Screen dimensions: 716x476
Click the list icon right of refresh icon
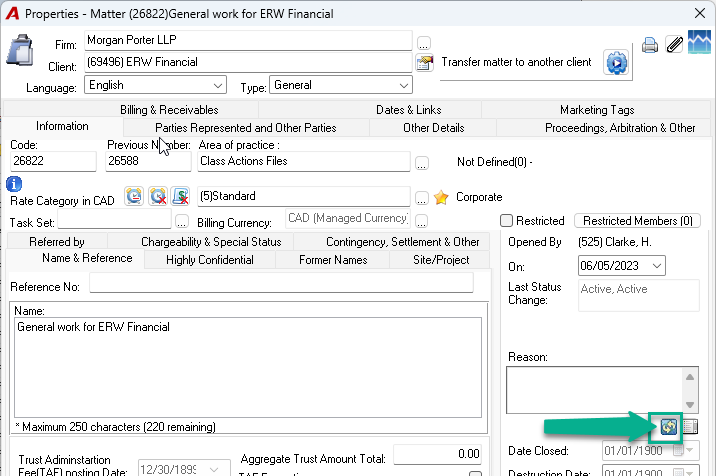(690, 427)
